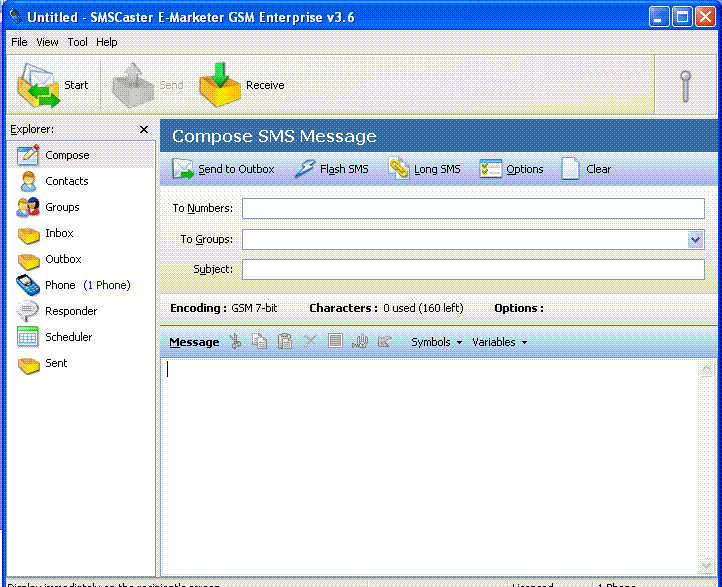The height and width of the screenshot is (587, 722).
Task: Click the To Numbers input field
Action: pyautogui.click(x=473, y=209)
